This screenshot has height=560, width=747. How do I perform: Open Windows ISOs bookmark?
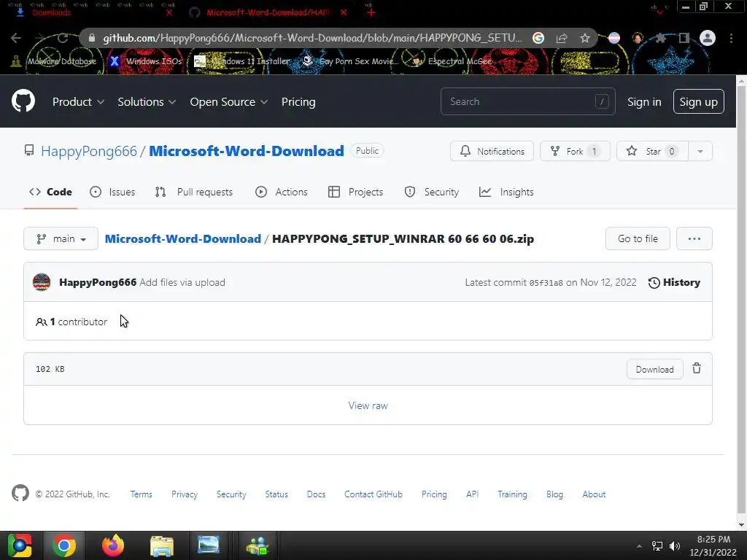(146, 61)
